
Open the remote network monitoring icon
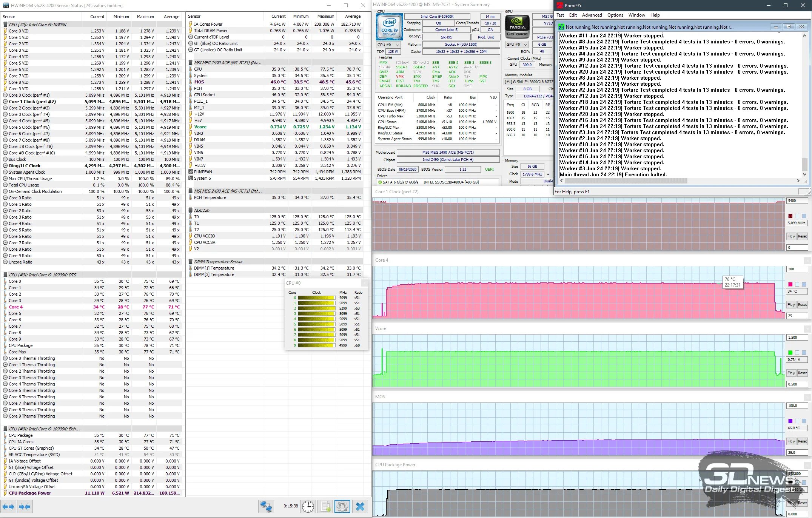click(x=266, y=506)
